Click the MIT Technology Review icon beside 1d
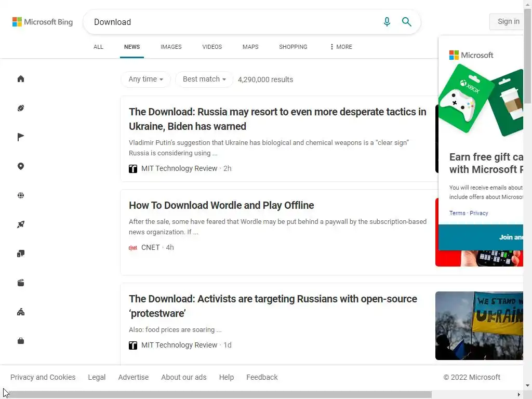The width and height of the screenshot is (532, 399). 133,345
